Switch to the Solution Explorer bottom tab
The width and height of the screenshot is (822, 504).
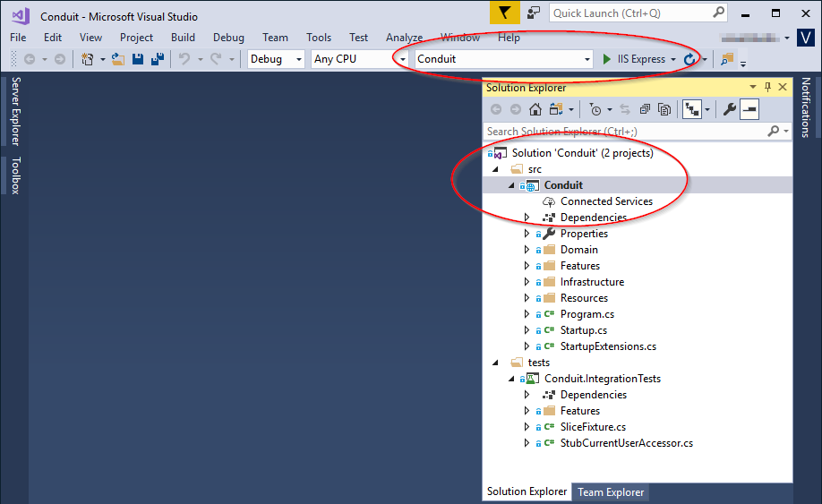[527, 491]
